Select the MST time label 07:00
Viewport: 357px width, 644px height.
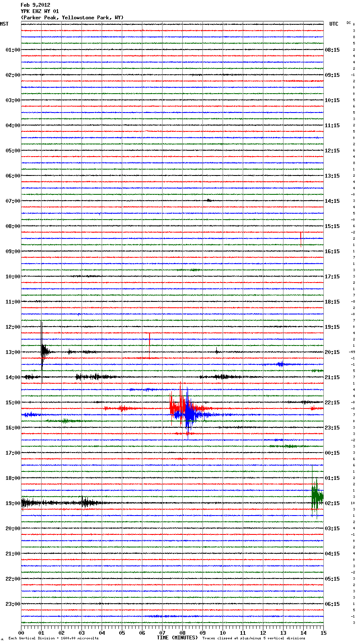coord(13,201)
